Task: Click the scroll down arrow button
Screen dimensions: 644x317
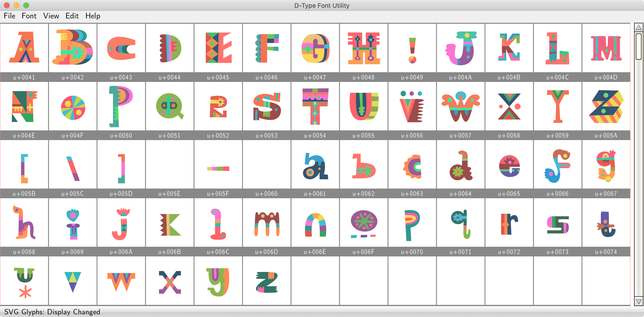Action: point(639,301)
